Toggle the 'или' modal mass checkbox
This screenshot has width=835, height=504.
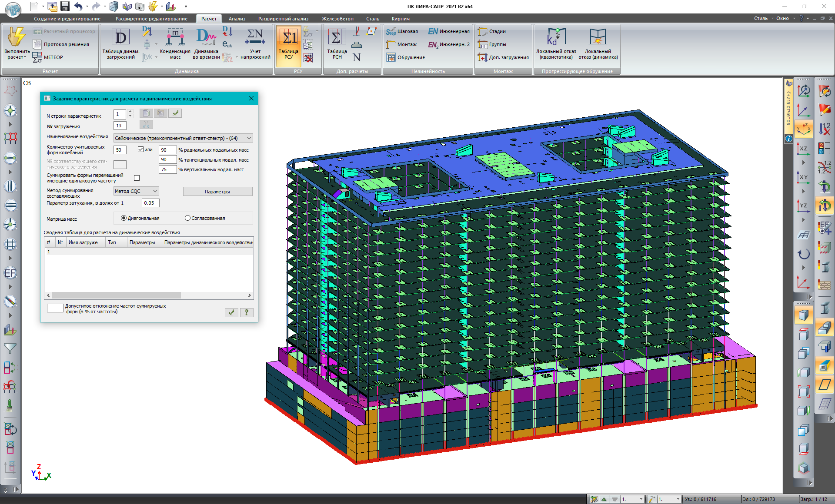[x=140, y=149]
